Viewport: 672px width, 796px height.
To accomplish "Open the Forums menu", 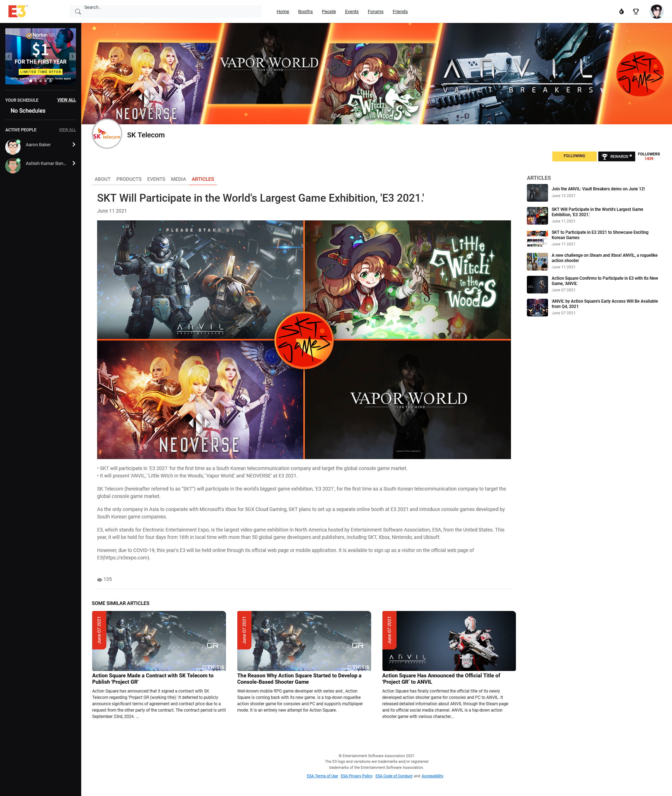I will click(x=375, y=11).
